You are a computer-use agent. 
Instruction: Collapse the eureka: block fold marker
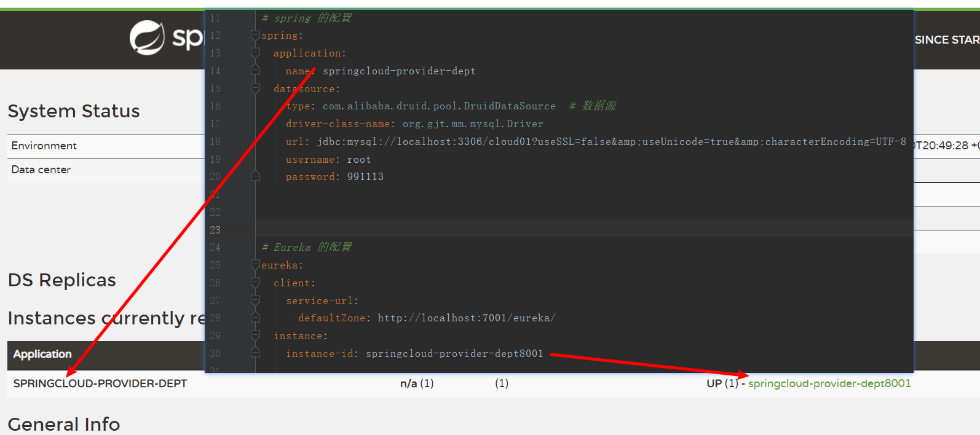(x=255, y=265)
